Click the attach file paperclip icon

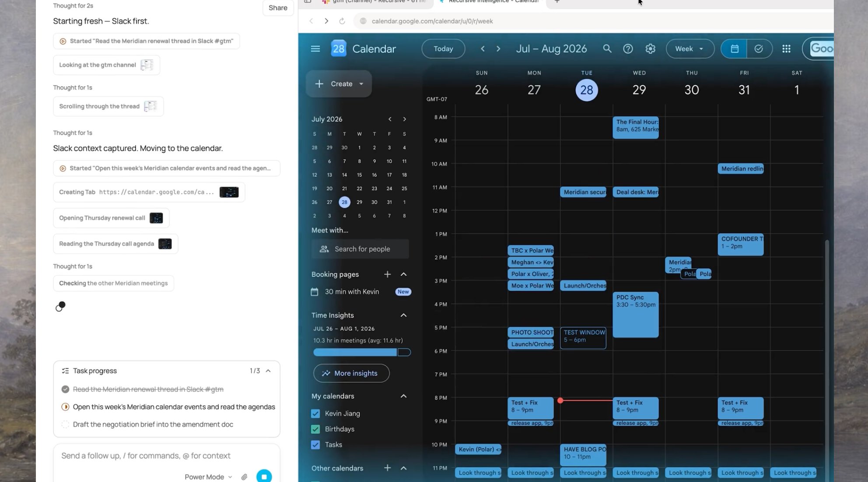pyautogui.click(x=244, y=477)
